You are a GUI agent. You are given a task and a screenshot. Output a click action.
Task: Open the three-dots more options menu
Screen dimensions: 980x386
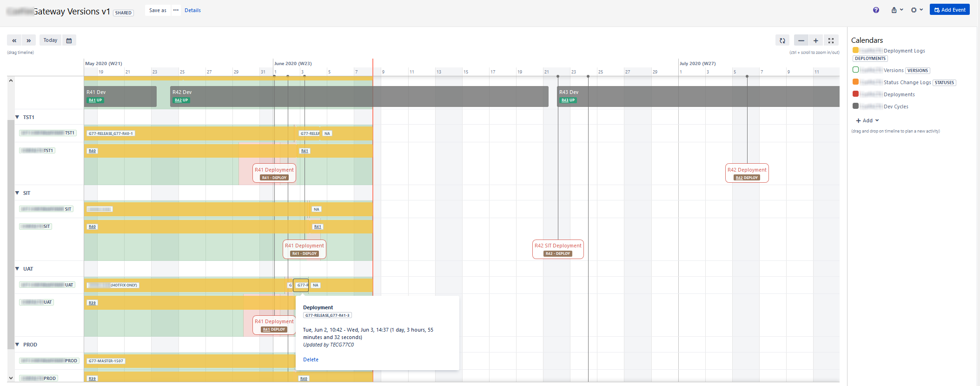pos(176,10)
